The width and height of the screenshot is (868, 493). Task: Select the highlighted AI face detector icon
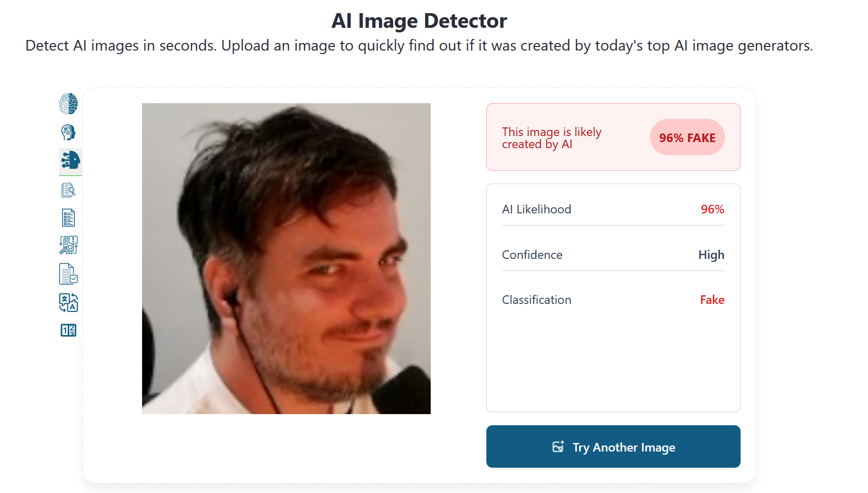click(70, 160)
